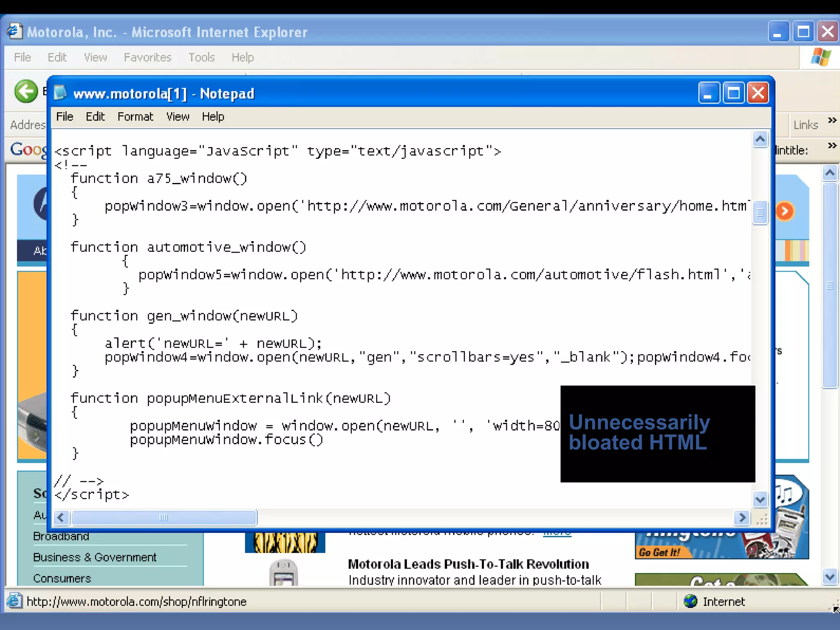Viewport: 840px width, 630px height.
Task: Click the closing '</script>' tag text
Action: pyautogui.click(x=92, y=495)
